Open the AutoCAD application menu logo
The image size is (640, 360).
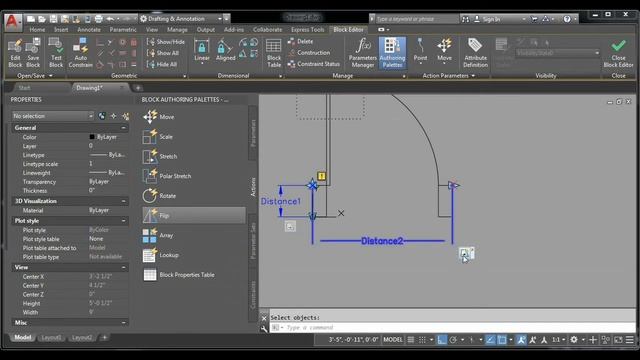pyautogui.click(x=13, y=22)
